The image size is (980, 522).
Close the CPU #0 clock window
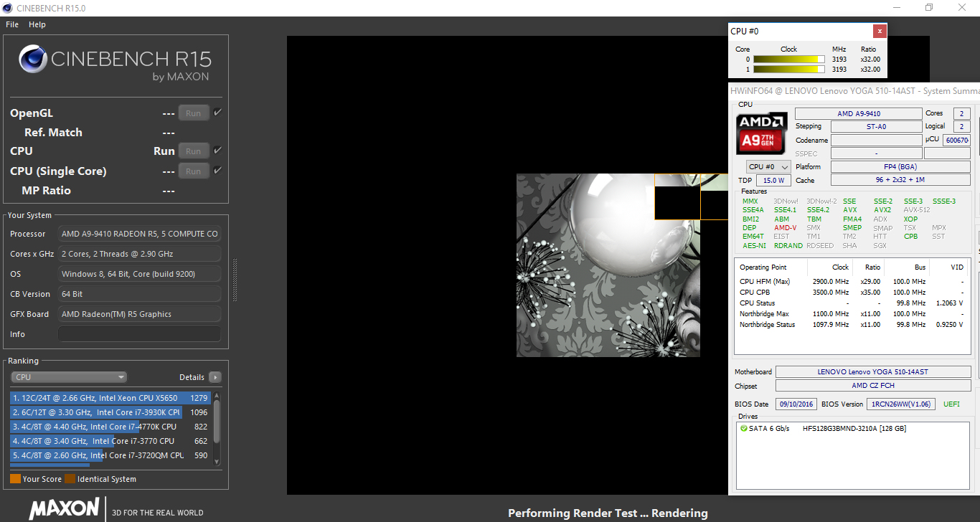[880, 31]
